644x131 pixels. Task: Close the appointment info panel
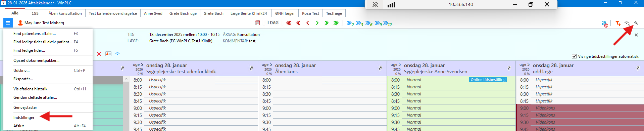click(x=636, y=35)
